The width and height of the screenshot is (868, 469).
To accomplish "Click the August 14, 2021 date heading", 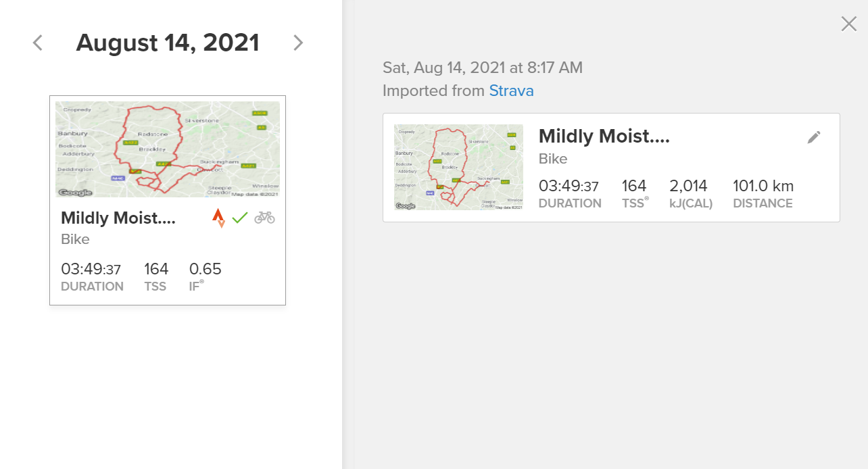I will pyautogui.click(x=168, y=43).
